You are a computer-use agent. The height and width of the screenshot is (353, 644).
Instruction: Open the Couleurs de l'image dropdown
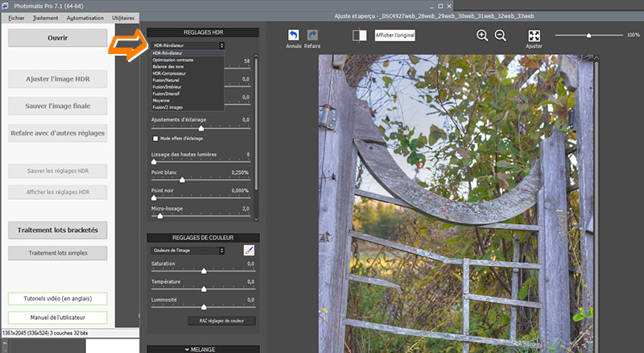pyautogui.click(x=188, y=250)
